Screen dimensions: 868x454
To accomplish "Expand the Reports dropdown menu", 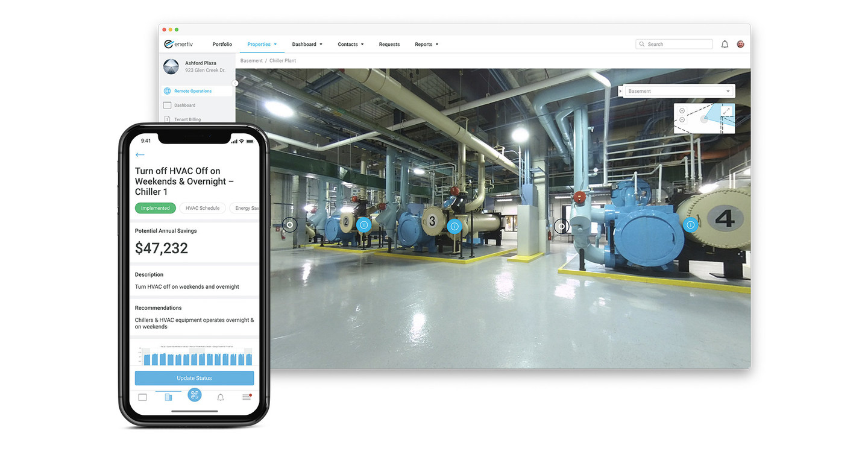I will pyautogui.click(x=426, y=43).
